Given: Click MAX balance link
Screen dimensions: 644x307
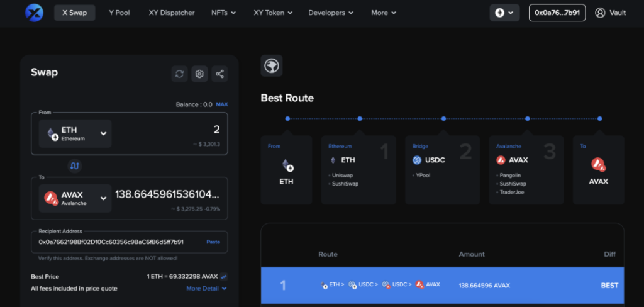Looking at the screenshot, I should tap(222, 104).
